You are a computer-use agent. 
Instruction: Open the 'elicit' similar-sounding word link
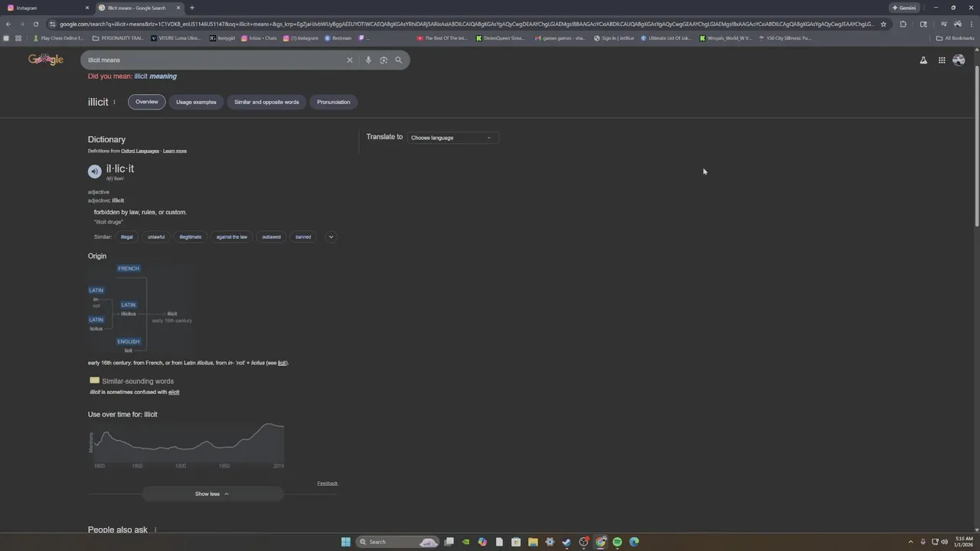pyautogui.click(x=174, y=392)
